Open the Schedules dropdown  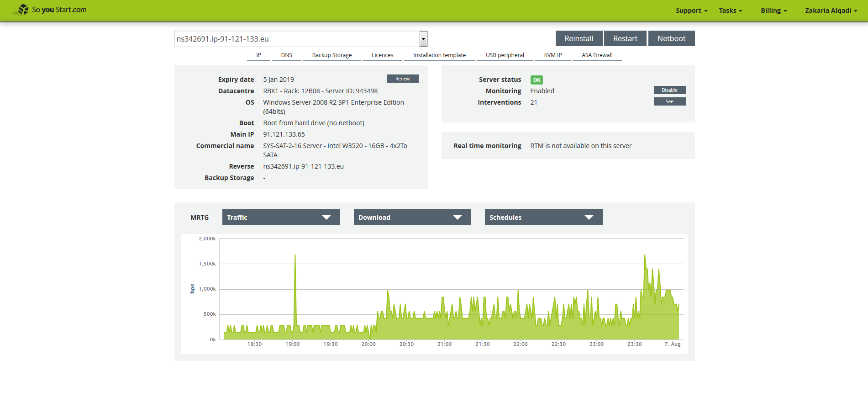coord(543,217)
